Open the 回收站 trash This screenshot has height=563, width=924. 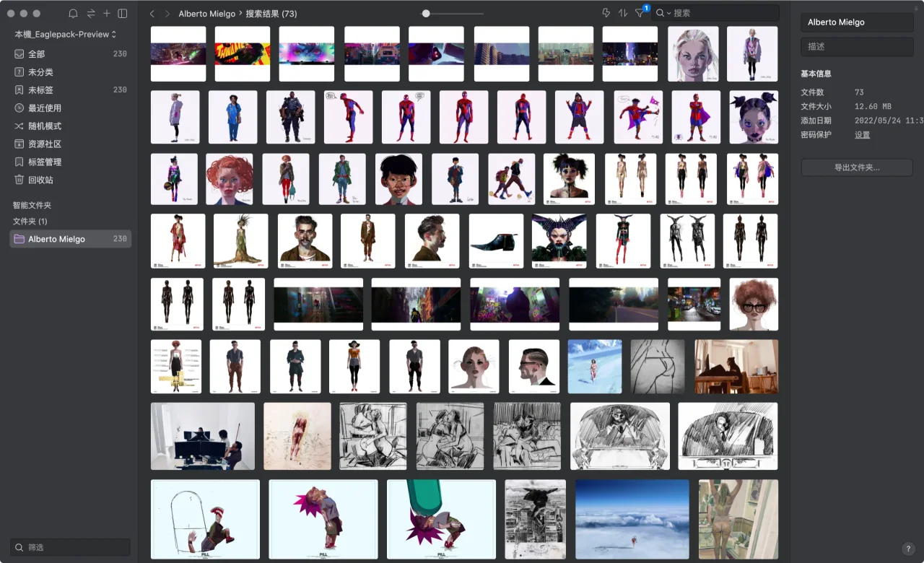pyautogui.click(x=71, y=180)
